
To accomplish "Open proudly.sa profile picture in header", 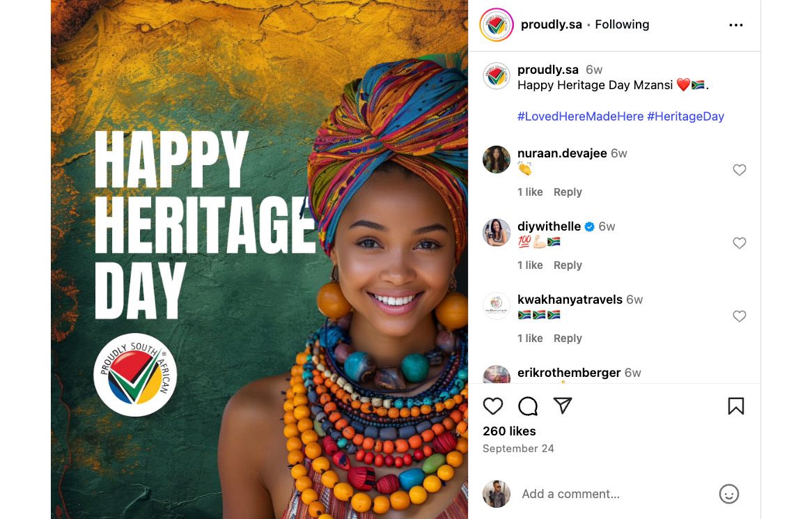I will coord(497,25).
